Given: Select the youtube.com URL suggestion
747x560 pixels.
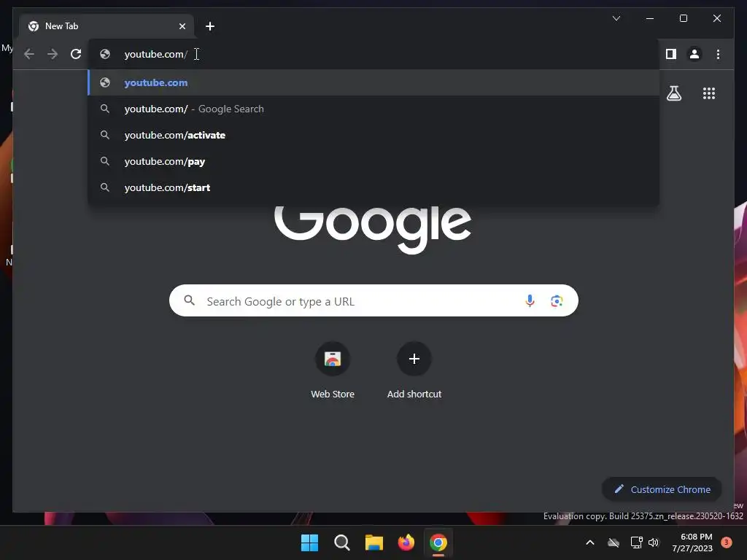Looking at the screenshot, I should [x=373, y=82].
